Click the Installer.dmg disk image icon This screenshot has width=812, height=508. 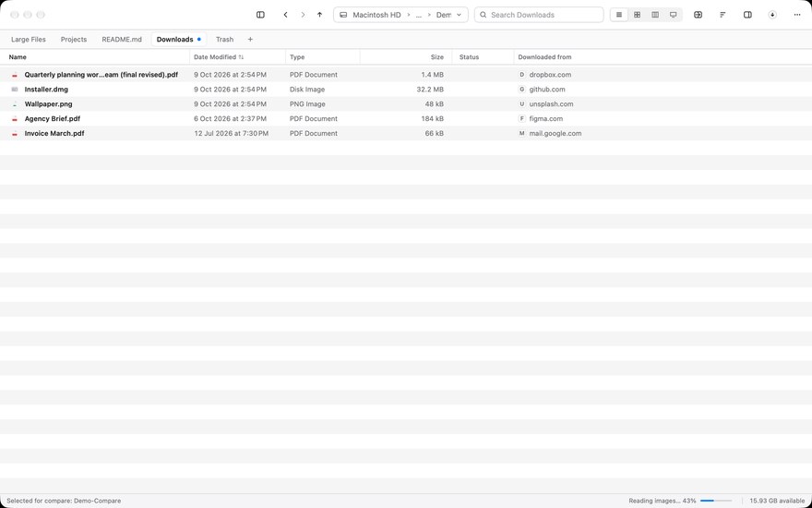(x=15, y=90)
